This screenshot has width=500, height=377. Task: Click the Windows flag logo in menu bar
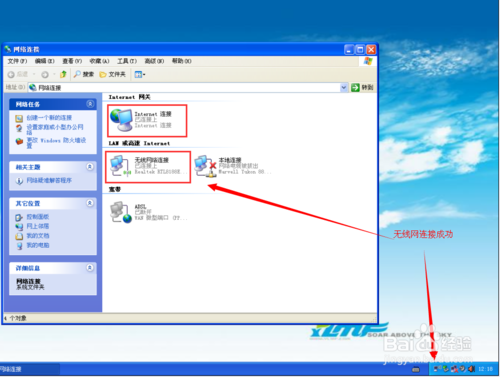[x=368, y=61]
